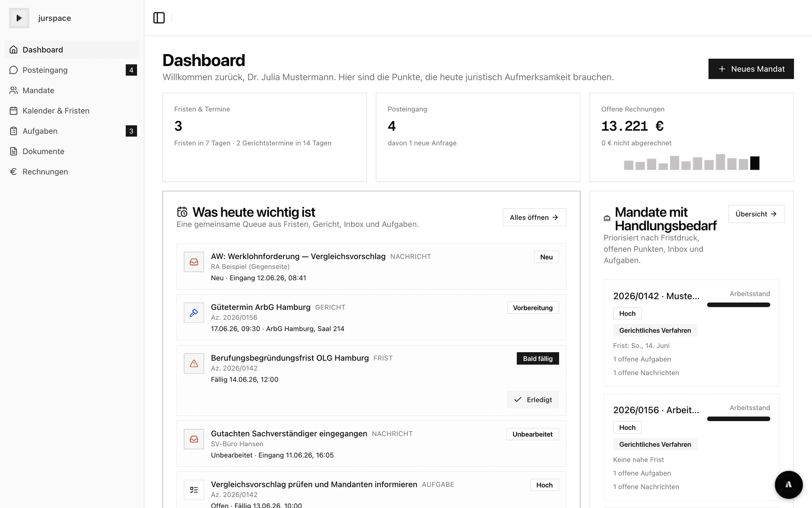Open the floating assistant button
The image size is (812, 508).
[788, 485]
